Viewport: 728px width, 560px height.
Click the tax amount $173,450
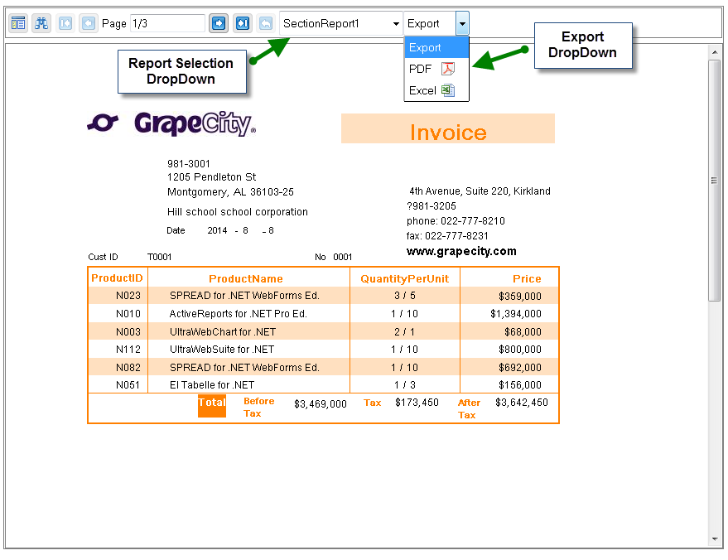click(417, 402)
